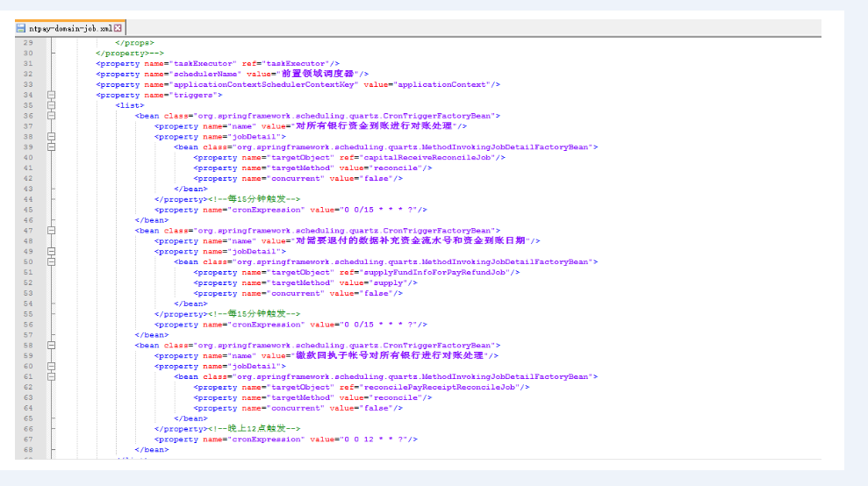Click the "schedulerName" attribute on line 32
Screen dimensions: 868x486
[x=204, y=75]
